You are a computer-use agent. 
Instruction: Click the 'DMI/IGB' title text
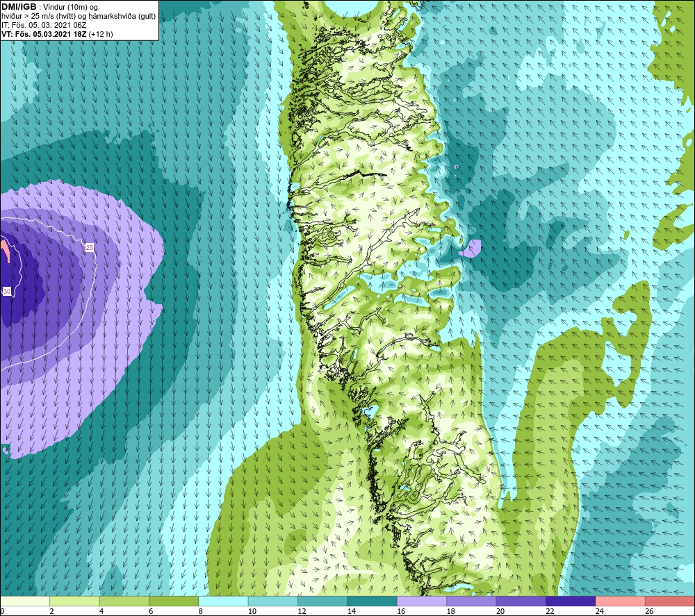[19, 7]
